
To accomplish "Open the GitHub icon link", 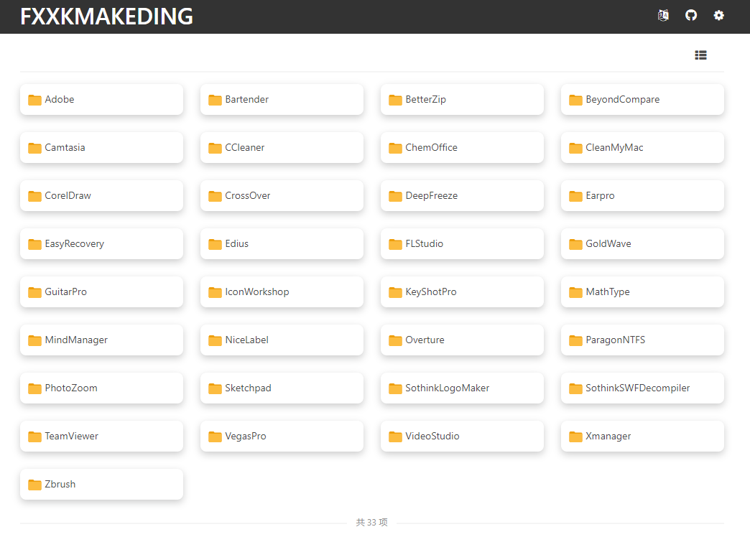I will pos(690,15).
